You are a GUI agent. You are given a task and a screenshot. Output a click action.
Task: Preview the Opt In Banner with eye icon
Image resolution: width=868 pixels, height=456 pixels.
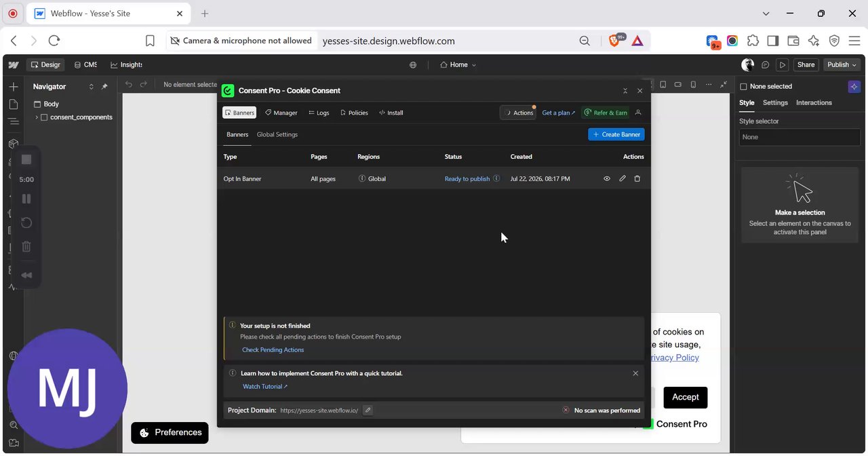(607, 178)
